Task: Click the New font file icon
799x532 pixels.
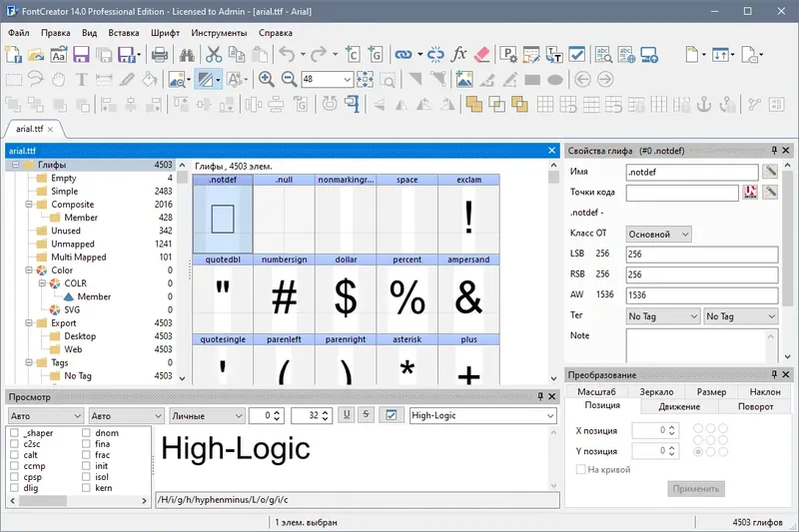Action: pyautogui.click(x=13, y=55)
